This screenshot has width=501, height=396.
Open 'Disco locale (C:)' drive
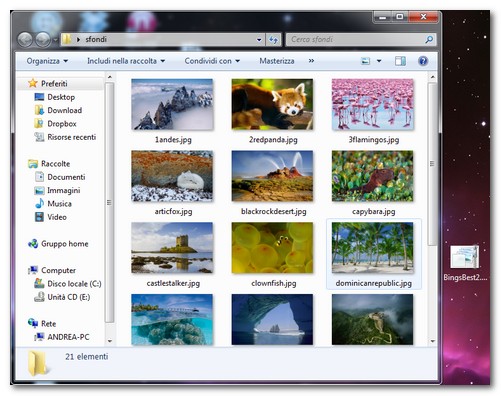coord(74,284)
